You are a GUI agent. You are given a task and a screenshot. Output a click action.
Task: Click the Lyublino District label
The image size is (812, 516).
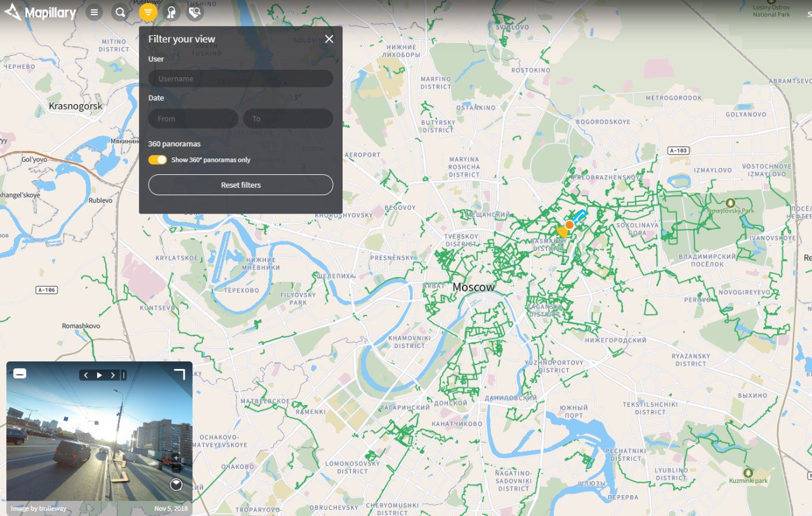(x=671, y=474)
